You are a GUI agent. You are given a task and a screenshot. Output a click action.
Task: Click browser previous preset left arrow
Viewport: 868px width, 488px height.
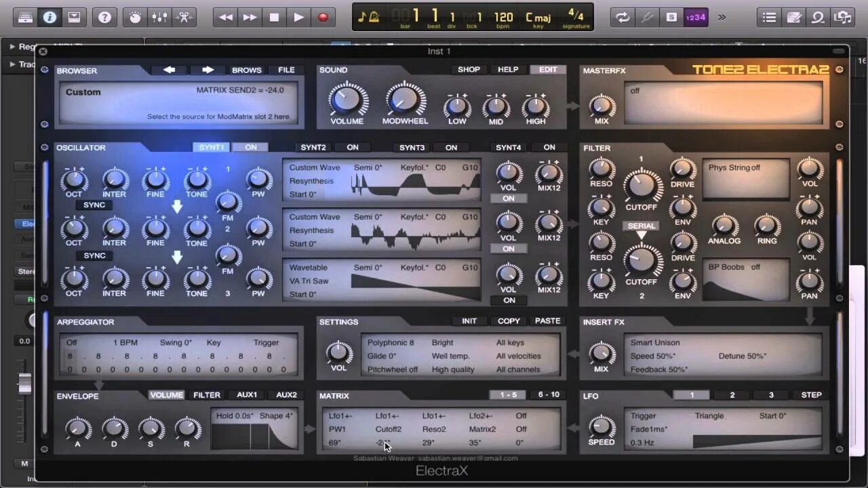click(170, 70)
